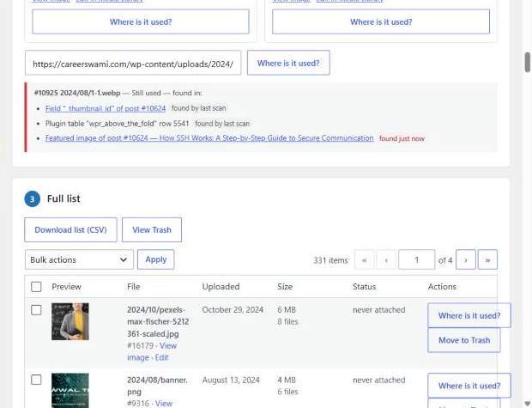Click the 'File' column header
This screenshot has width=532, height=408.
click(x=133, y=287)
